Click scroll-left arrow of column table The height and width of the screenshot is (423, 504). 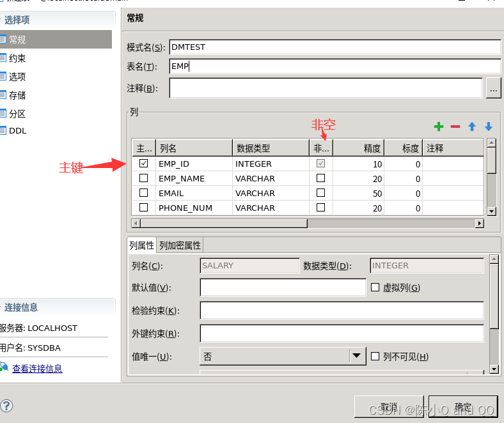pyautogui.click(x=136, y=223)
